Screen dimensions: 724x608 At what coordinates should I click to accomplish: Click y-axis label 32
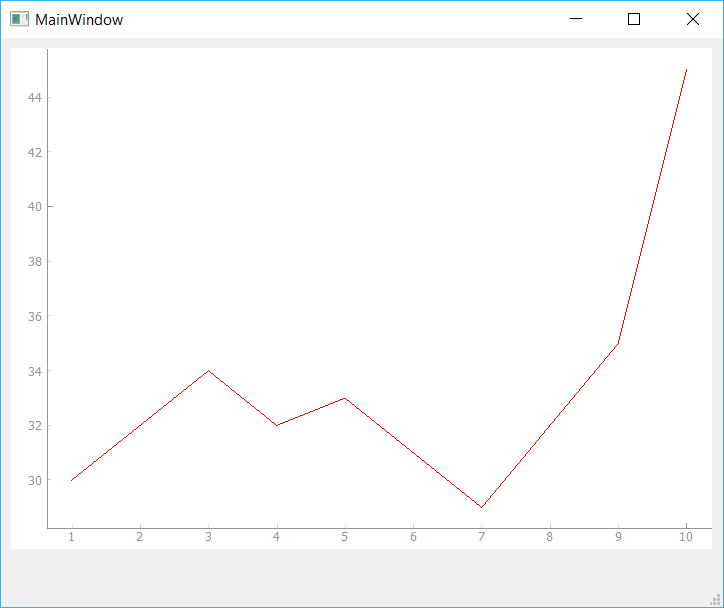[35, 426]
